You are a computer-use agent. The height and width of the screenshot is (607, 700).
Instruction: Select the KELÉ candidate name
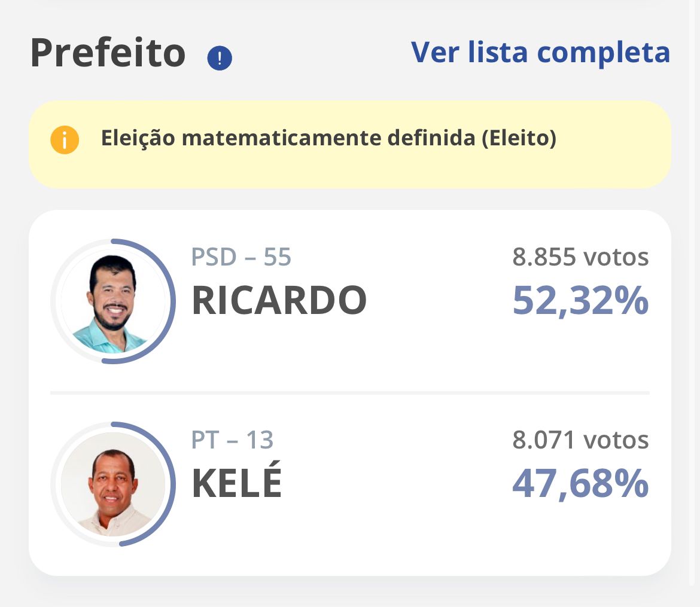pyautogui.click(x=237, y=483)
